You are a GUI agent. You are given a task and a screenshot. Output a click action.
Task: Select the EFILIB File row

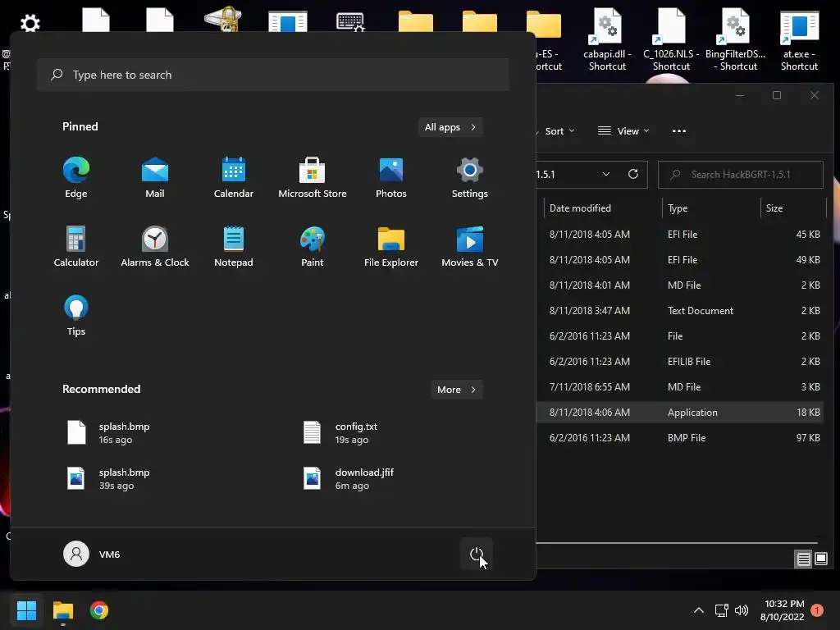click(679, 362)
